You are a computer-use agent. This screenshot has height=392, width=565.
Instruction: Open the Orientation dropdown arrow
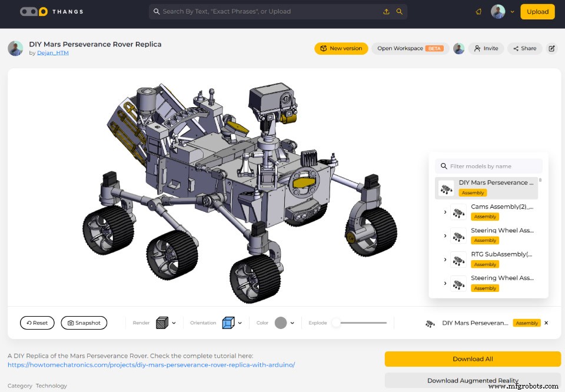pos(240,323)
